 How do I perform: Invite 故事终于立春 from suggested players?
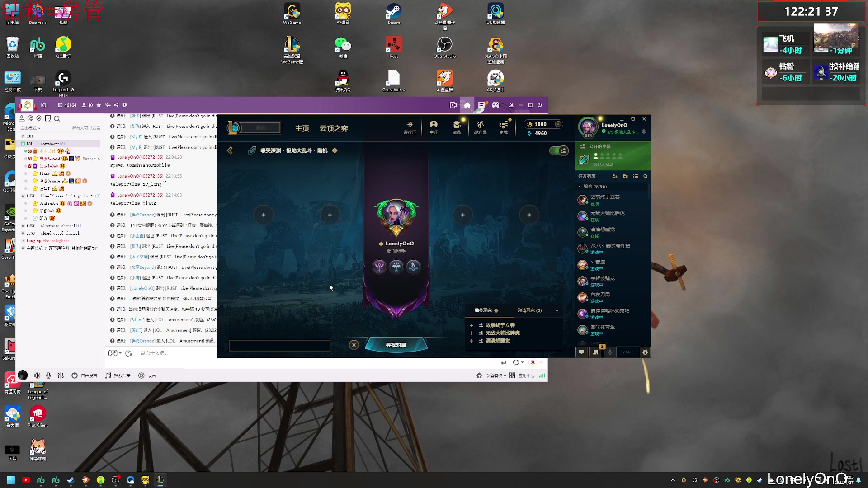(472, 325)
